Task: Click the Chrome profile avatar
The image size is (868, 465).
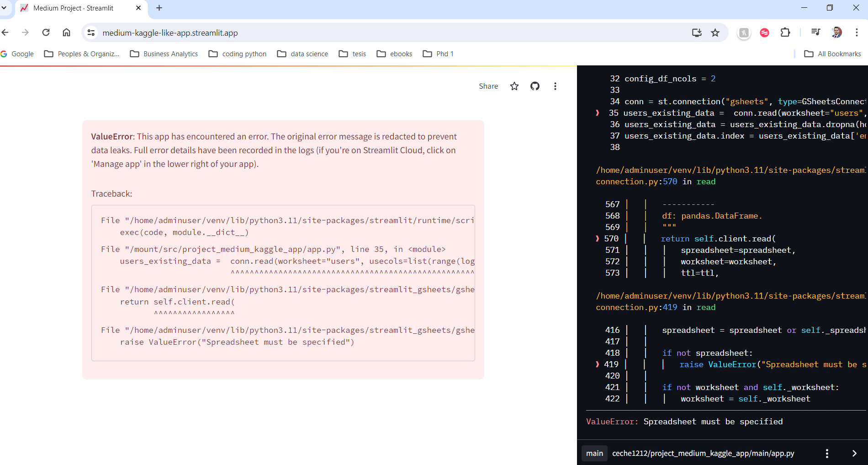Action: pos(836,32)
